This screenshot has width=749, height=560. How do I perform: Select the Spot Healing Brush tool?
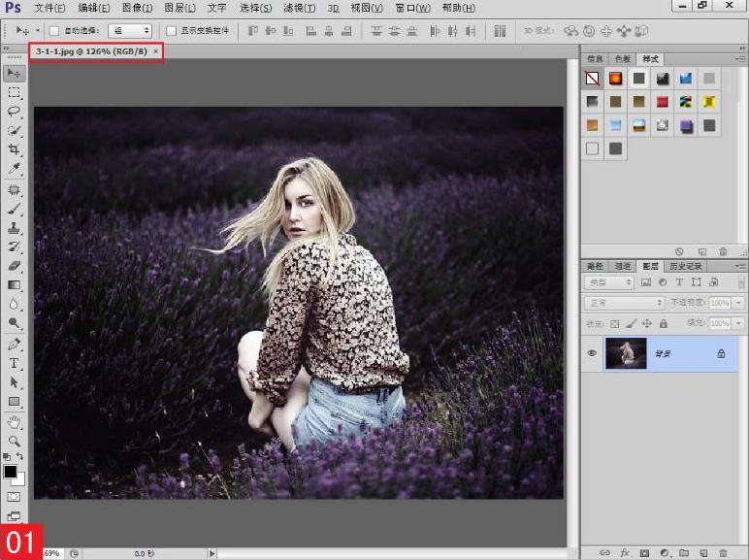(x=14, y=189)
